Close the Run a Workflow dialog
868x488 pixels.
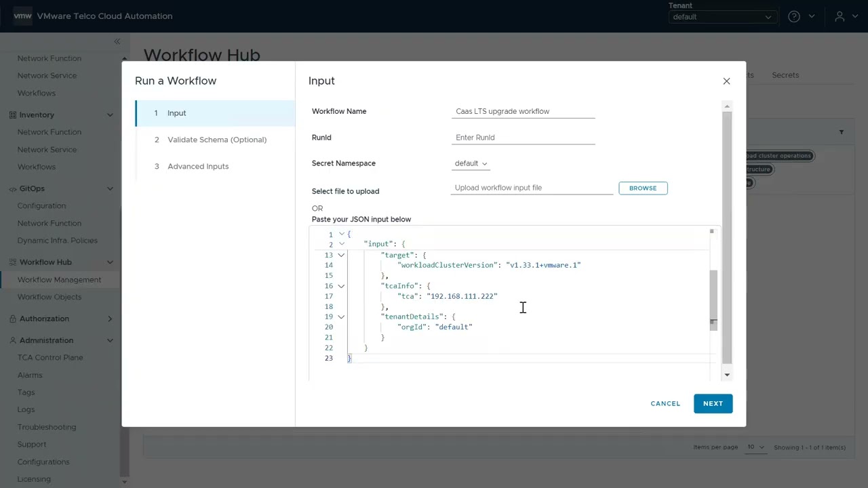click(x=726, y=81)
